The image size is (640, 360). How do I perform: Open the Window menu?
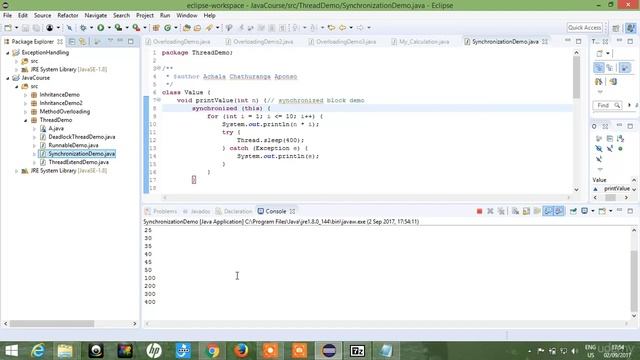187,16
